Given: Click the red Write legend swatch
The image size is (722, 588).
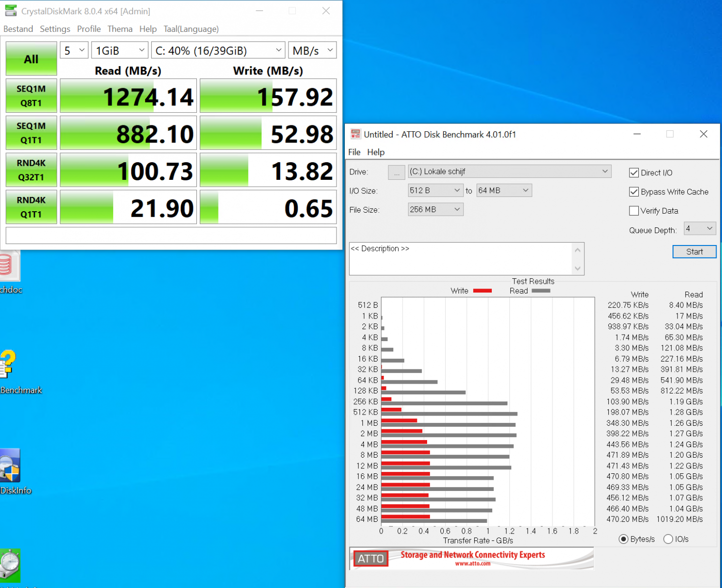Looking at the screenshot, I should point(482,291).
